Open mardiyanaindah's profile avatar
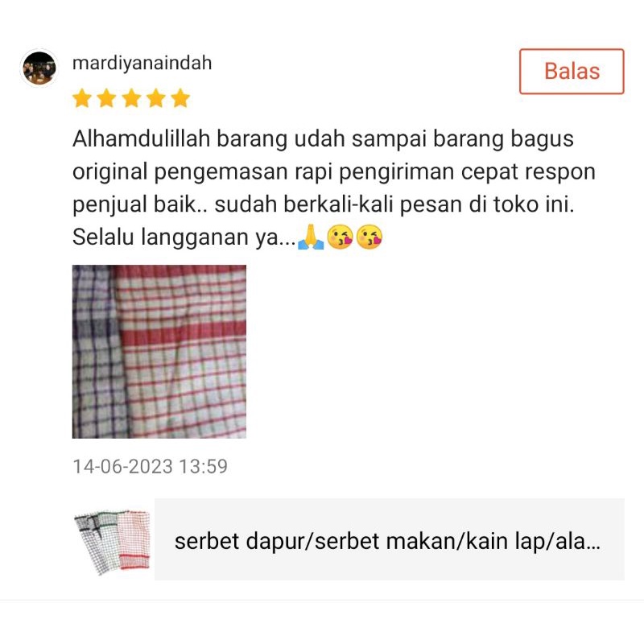 click(39, 68)
